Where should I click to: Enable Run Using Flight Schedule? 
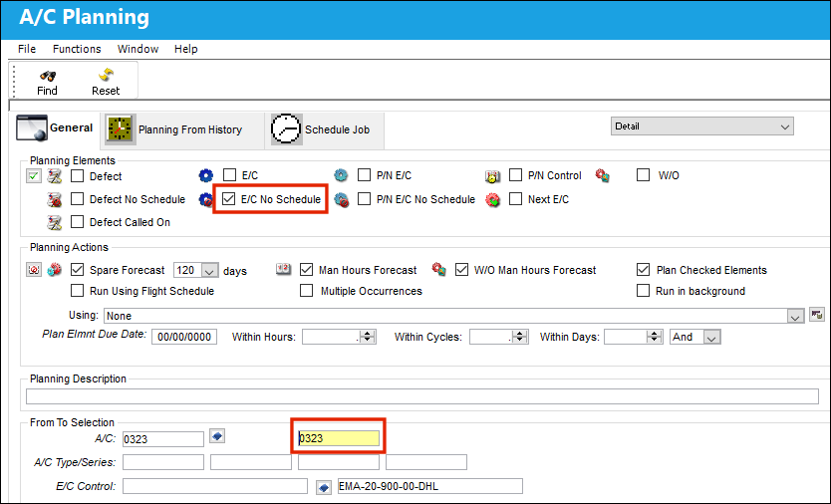click(x=78, y=291)
